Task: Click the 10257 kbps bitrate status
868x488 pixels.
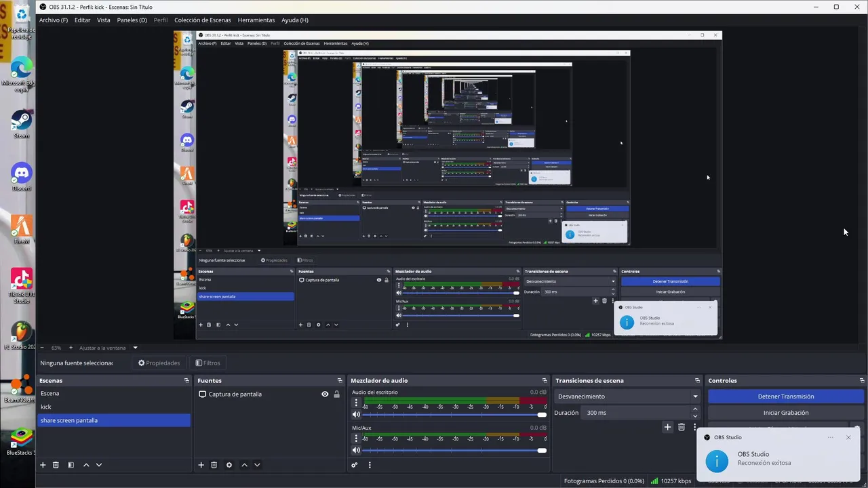Action: 671,481
